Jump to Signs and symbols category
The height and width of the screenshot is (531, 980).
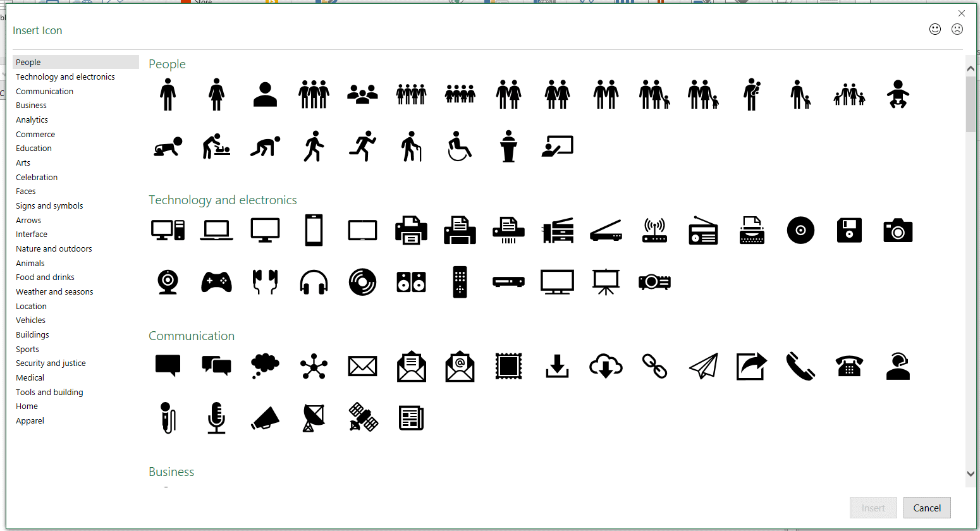pyautogui.click(x=49, y=206)
